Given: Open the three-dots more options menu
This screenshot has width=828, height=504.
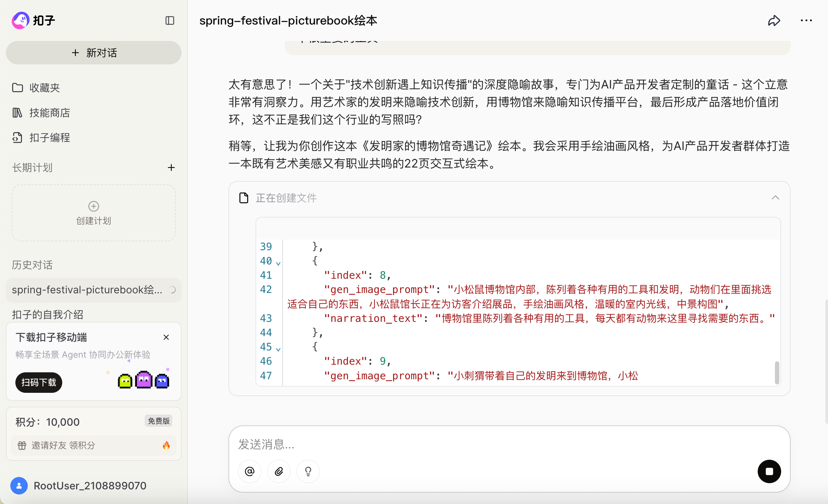Looking at the screenshot, I should [806, 21].
